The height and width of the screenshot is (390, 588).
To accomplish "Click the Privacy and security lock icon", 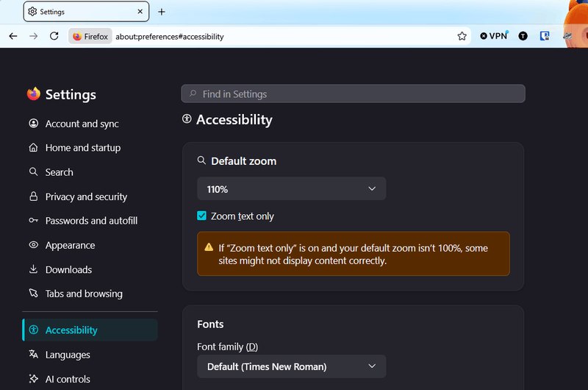I will click(33, 196).
